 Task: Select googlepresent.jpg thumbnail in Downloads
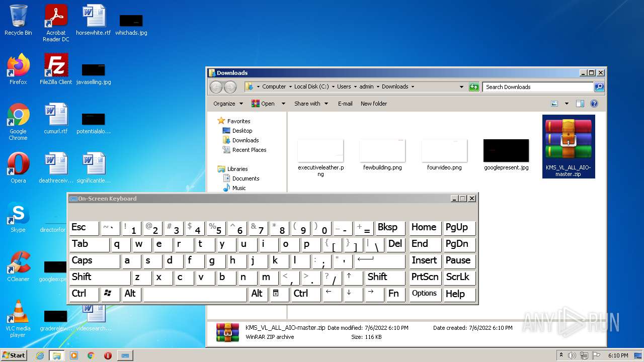[506, 155]
